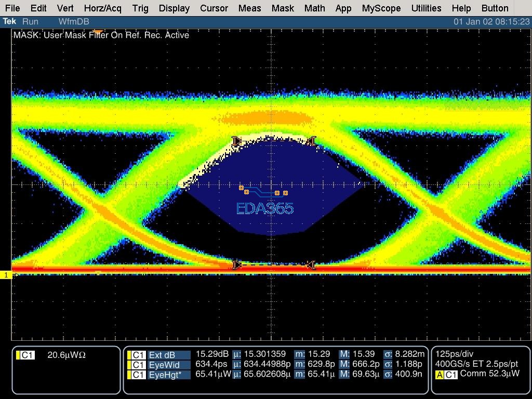532x399 pixels.
Task: Open the Mask menu
Action: [x=283, y=8]
